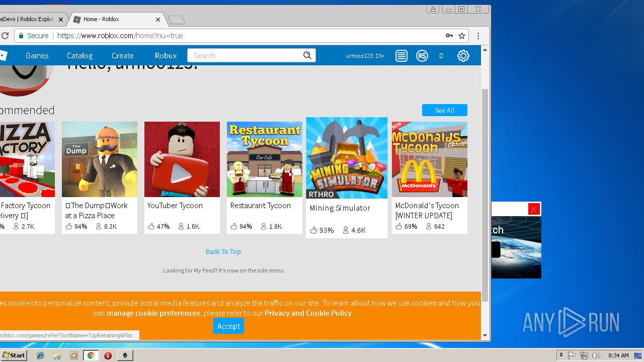Click the Robux currency icon
The image size is (644, 362).
(x=422, y=56)
